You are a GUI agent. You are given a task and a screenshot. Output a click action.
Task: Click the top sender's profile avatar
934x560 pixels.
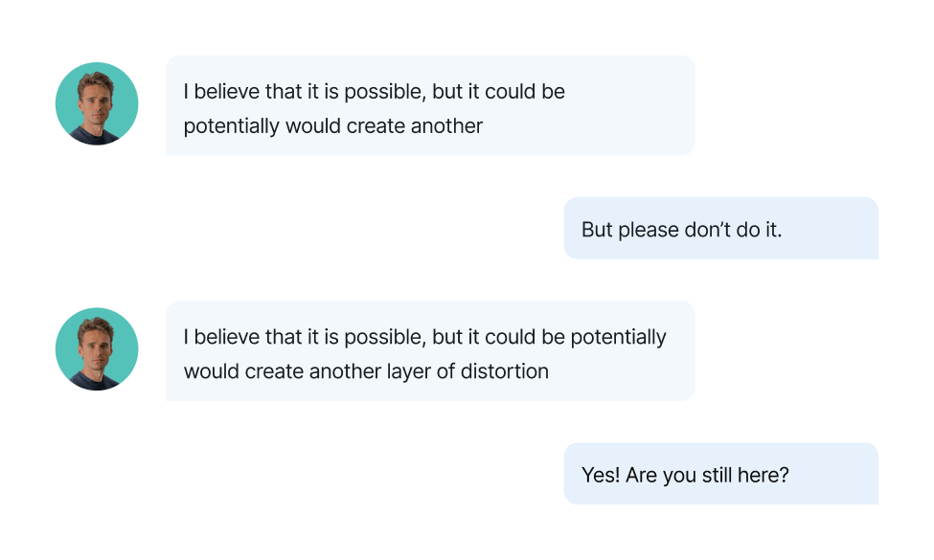tap(97, 103)
